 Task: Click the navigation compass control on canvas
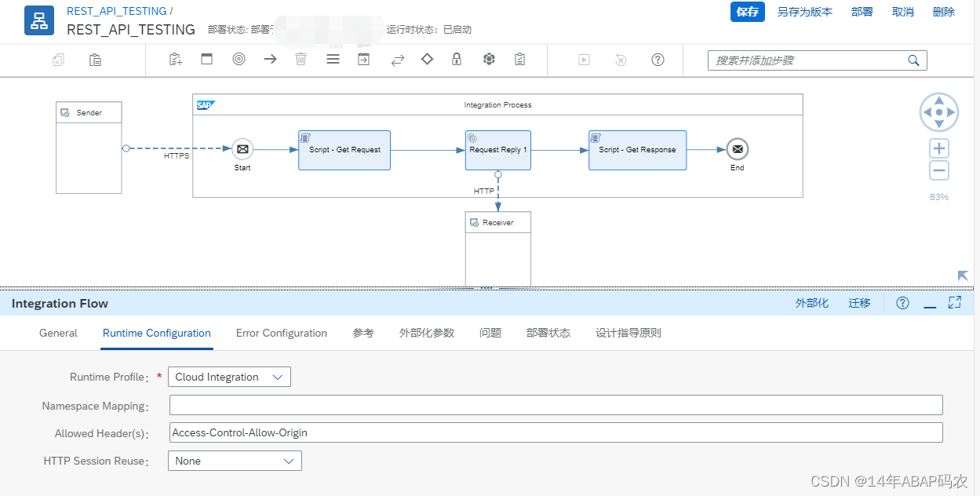[x=938, y=111]
